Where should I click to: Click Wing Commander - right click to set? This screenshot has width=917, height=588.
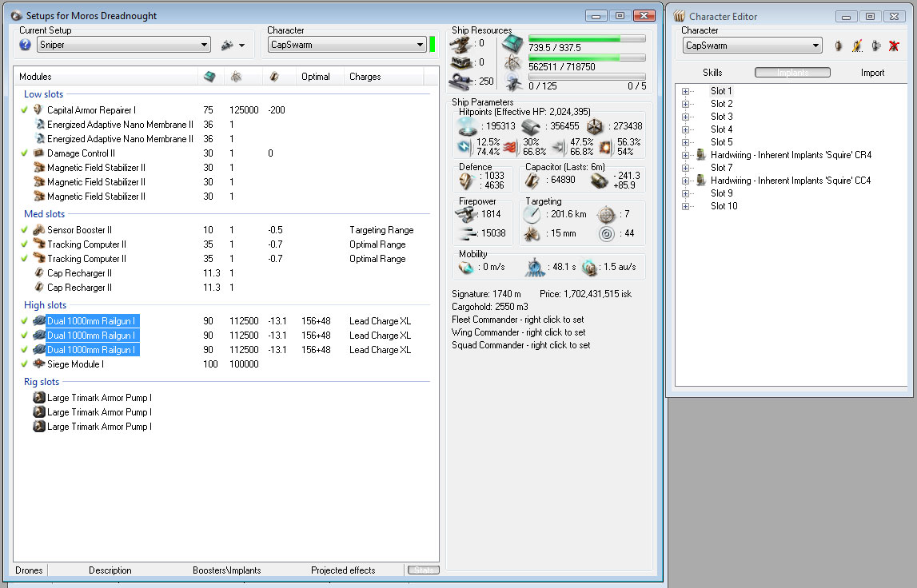(518, 332)
